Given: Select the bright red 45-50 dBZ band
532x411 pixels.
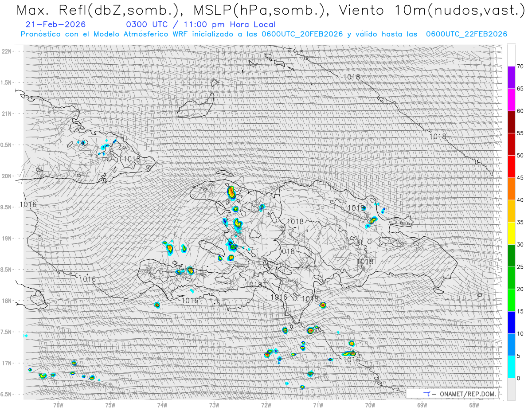Looking at the screenshot, I should 511,167.
